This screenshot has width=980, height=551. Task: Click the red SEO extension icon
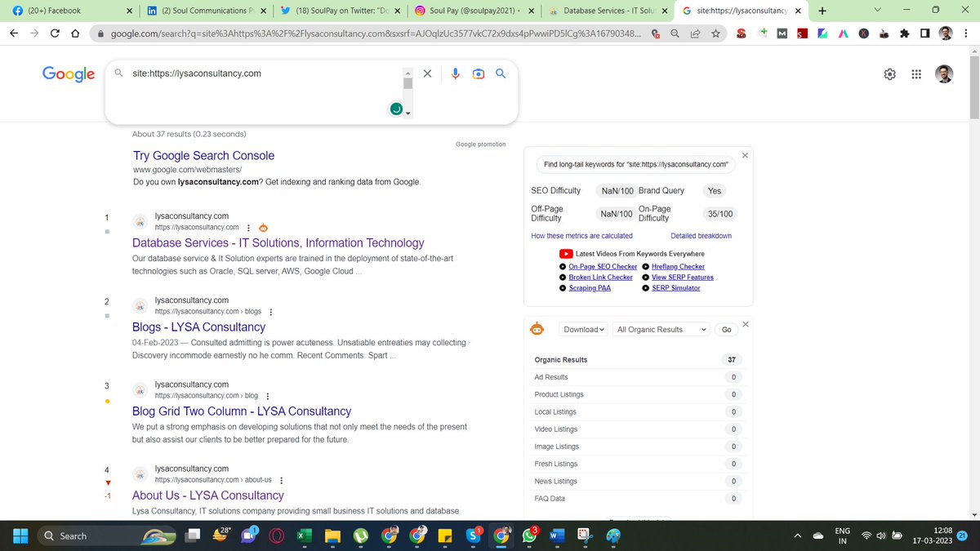pyautogui.click(x=742, y=33)
